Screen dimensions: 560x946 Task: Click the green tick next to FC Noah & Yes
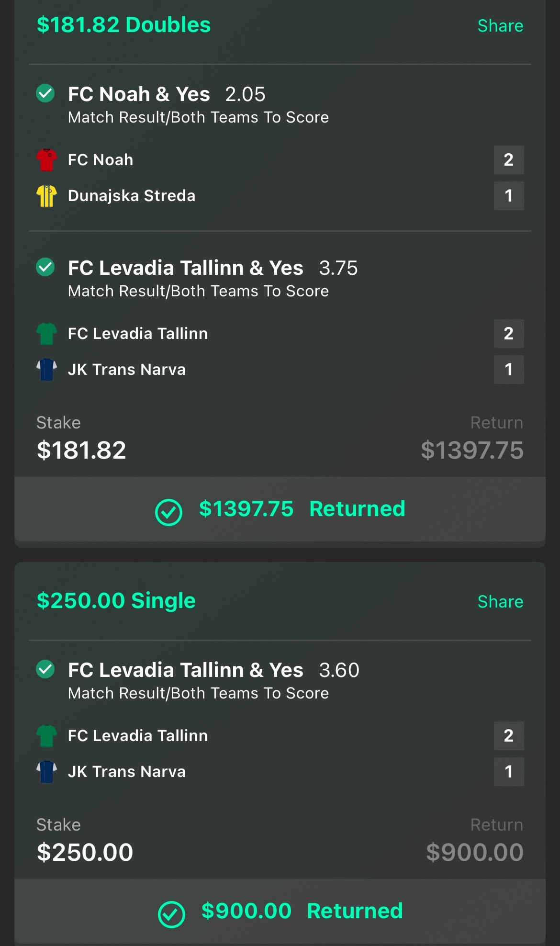pos(45,93)
